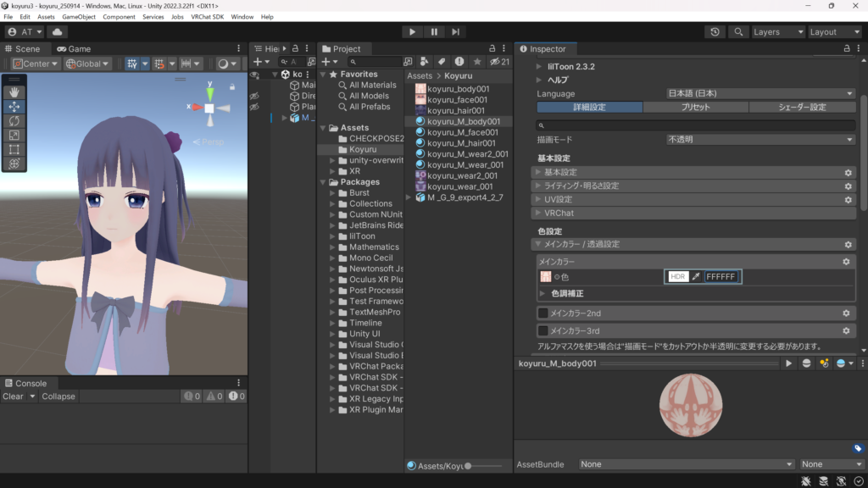Open the cloud services icon

58,31
